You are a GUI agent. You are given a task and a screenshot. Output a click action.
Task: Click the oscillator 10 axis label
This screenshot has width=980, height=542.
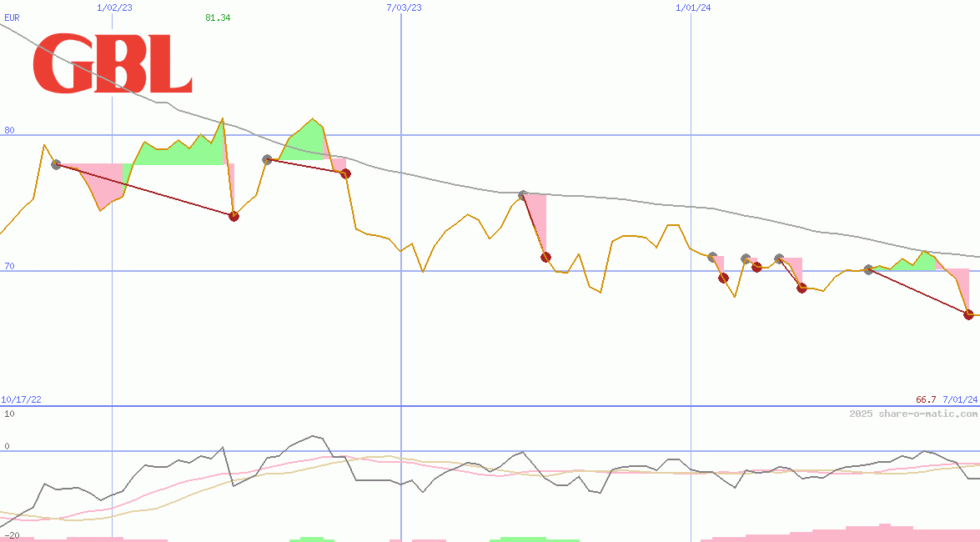click(9, 414)
